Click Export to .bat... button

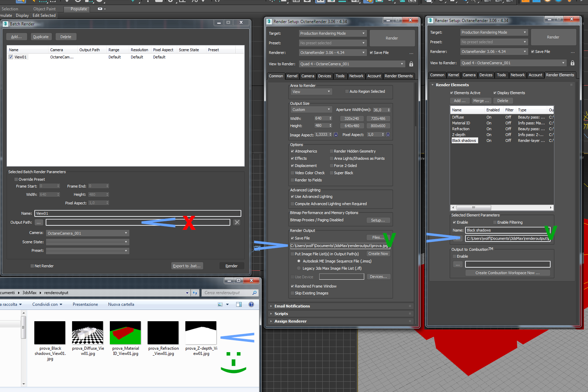point(187,266)
